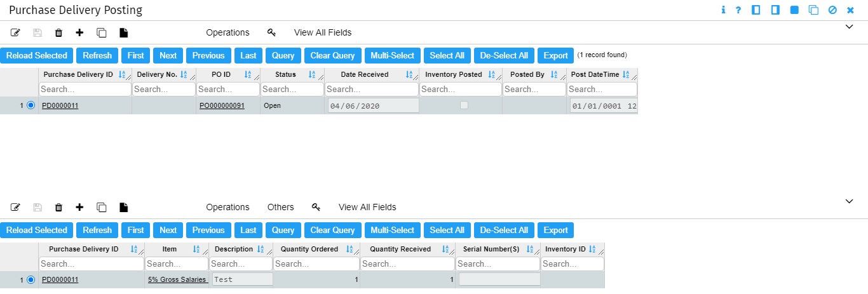Screen dimensions: 868x294
Task: Click the edit pencil icon in lower toolbar
Action: (x=16, y=207)
